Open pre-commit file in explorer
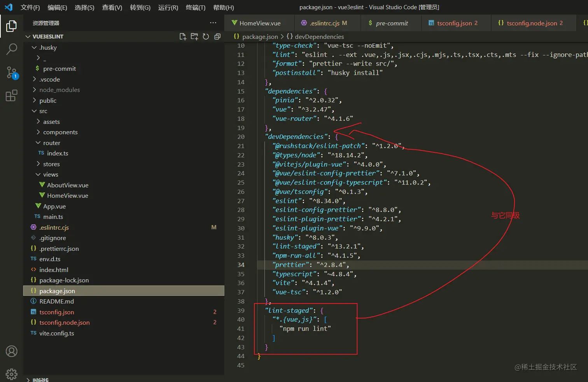The image size is (588, 382). coord(124,69)
